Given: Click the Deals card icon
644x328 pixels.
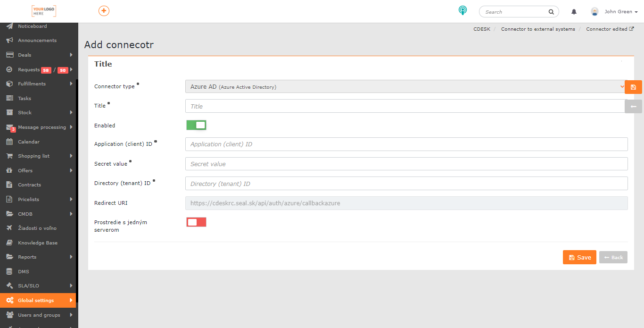Looking at the screenshot, I should tap(9, 55).
